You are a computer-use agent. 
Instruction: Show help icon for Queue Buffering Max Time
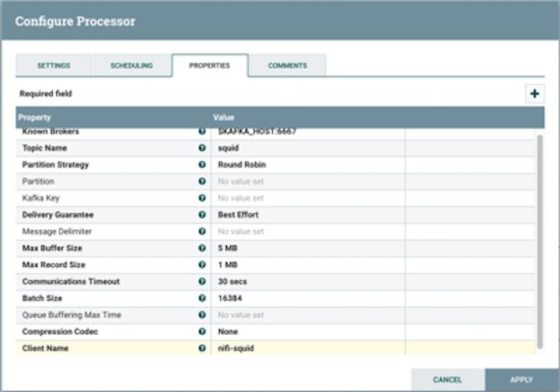point(202,315)
